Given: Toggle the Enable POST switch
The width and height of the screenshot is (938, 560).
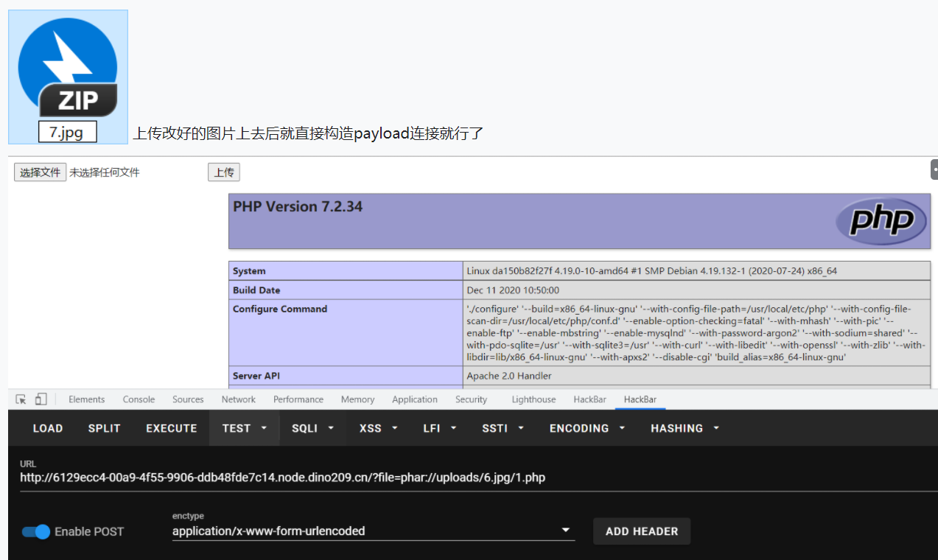Looking at the screenshot, I should point(36,531).
